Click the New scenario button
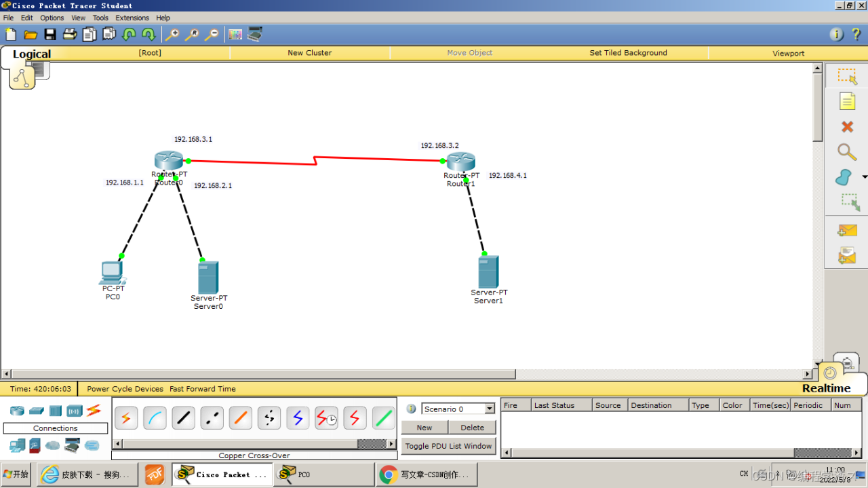This screenshot has width=868, height=488. (425, 428)
